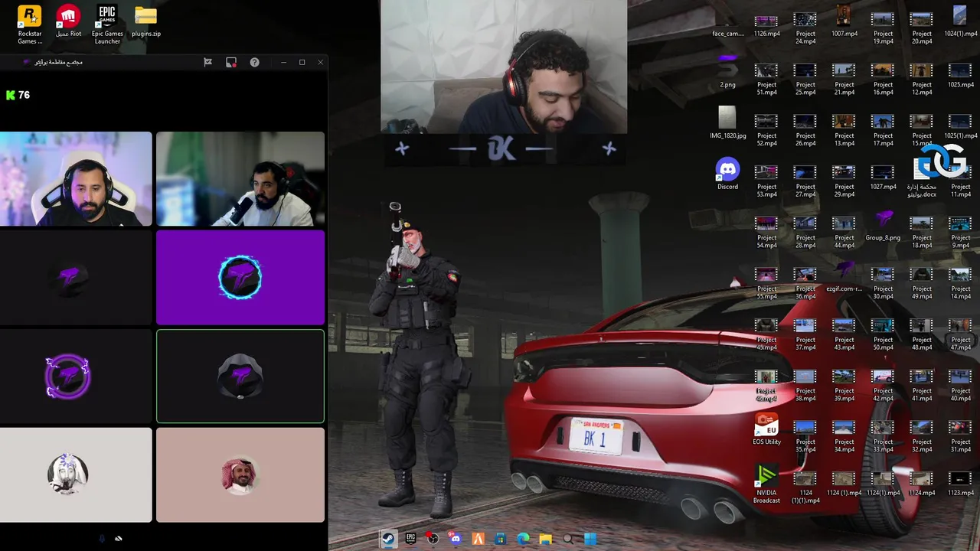
Task: Select the tile with purple lightning ring avatar
Action: tap(76, 377)
